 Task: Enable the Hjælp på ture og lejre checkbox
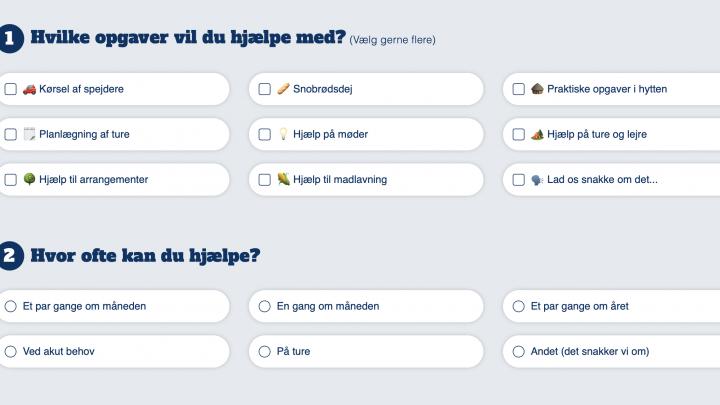point(518,134)
